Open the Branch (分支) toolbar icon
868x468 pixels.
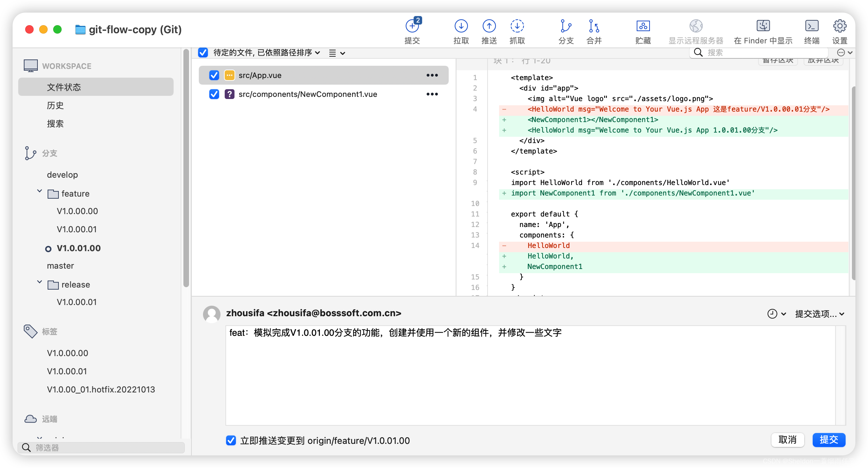pyautogui.click(x=566, y=26)
